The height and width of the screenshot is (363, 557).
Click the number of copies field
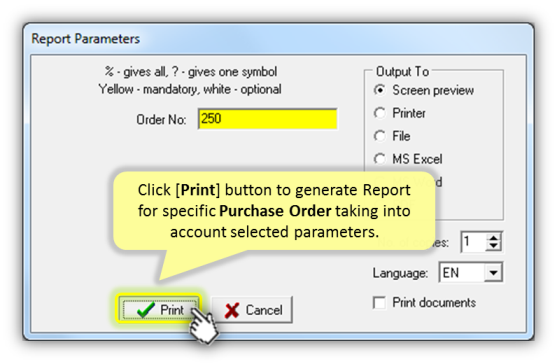point(474,242)
